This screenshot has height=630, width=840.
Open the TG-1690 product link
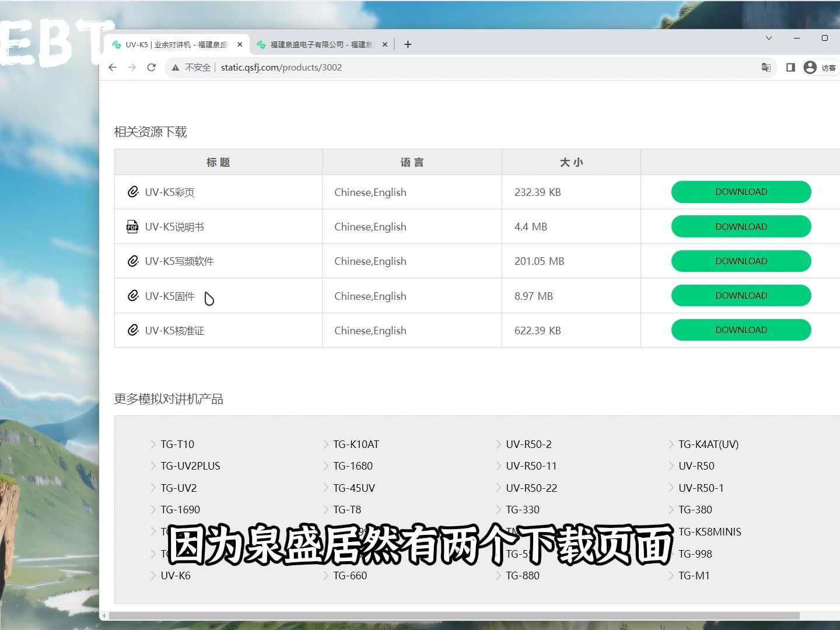[x=180, y=510]
